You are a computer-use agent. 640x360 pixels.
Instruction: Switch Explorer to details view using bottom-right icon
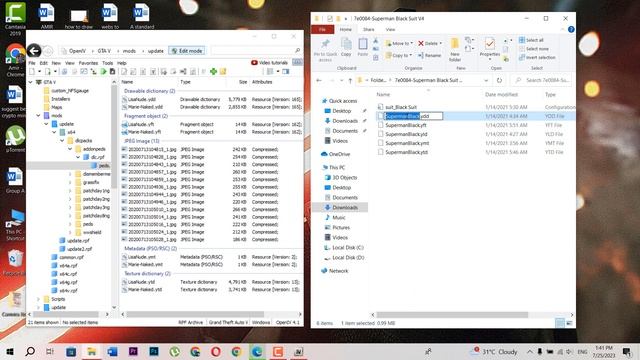pos(560,323)
